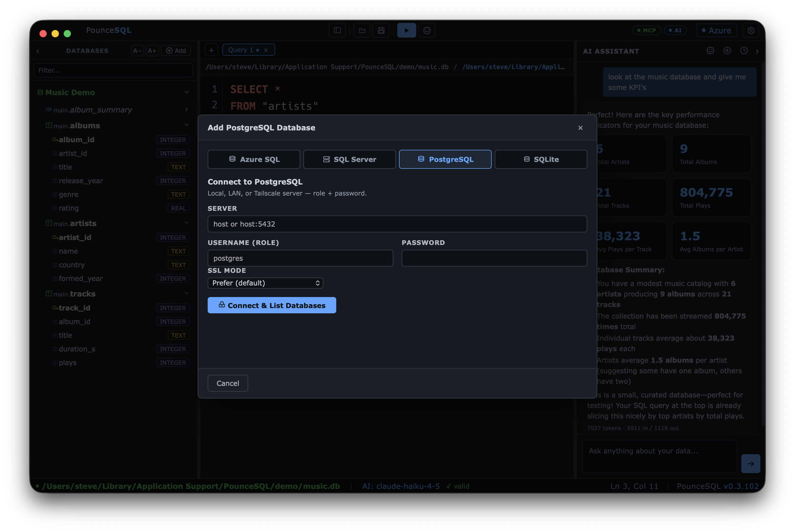Image resolution: width=795 pixels, height=532 pixels.
Task: Cancel the Add PostgreSQL Database dialog
Action: point(228,383)
